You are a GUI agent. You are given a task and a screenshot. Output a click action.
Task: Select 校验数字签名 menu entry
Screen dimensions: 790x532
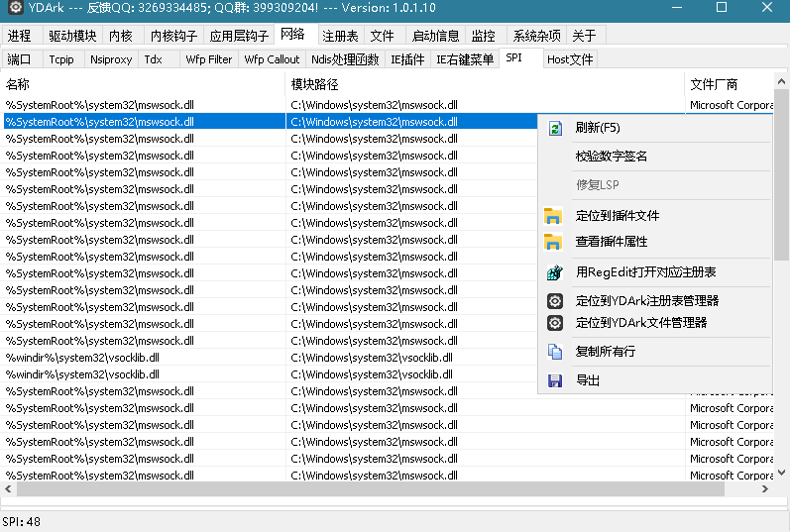click(655, 157)
